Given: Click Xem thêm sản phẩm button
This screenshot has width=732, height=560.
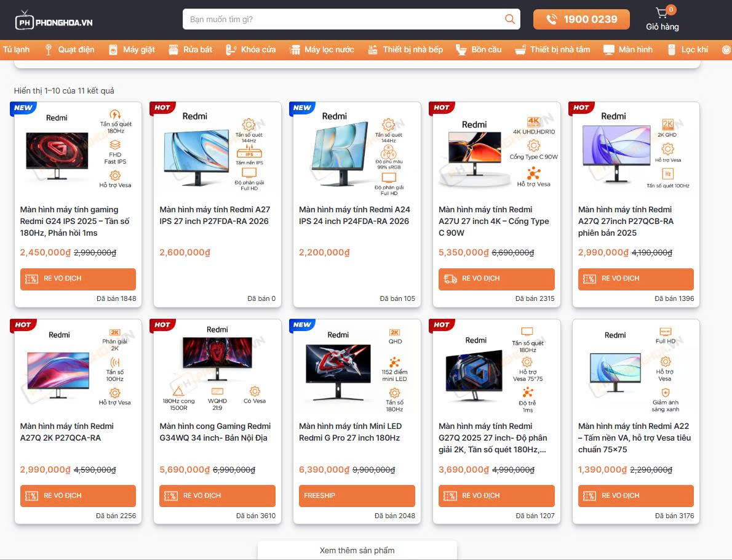Looking at the screenshot, I should (357, 550).
